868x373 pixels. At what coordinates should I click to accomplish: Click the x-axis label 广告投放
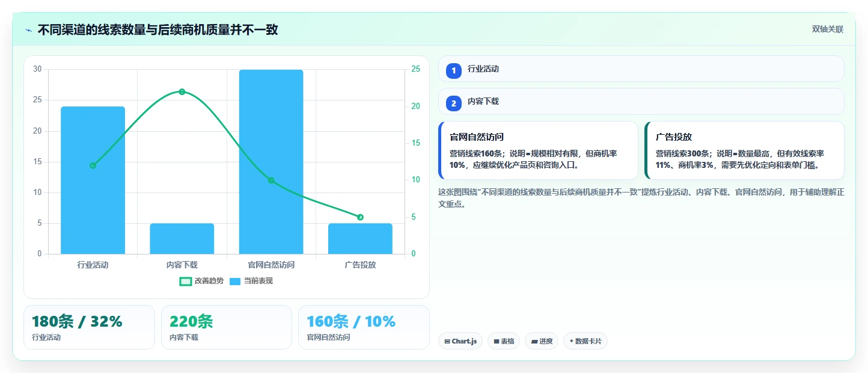point(360,265)
